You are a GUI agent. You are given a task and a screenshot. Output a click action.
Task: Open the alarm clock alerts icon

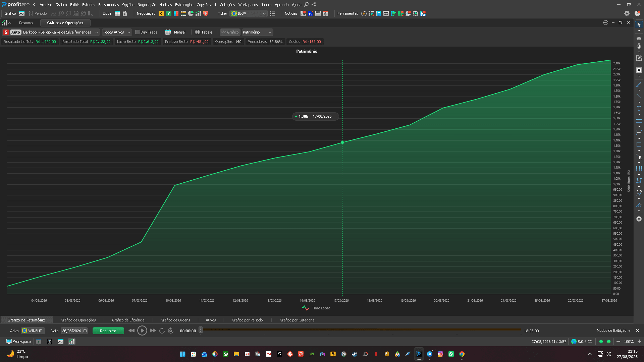[x=416, y=13]
